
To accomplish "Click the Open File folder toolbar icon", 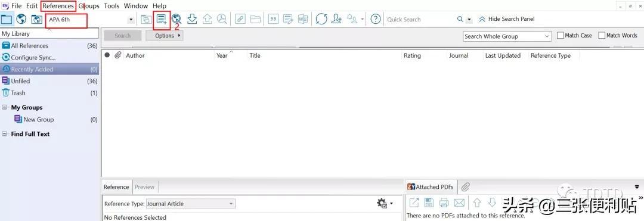I will pos(255,19).
